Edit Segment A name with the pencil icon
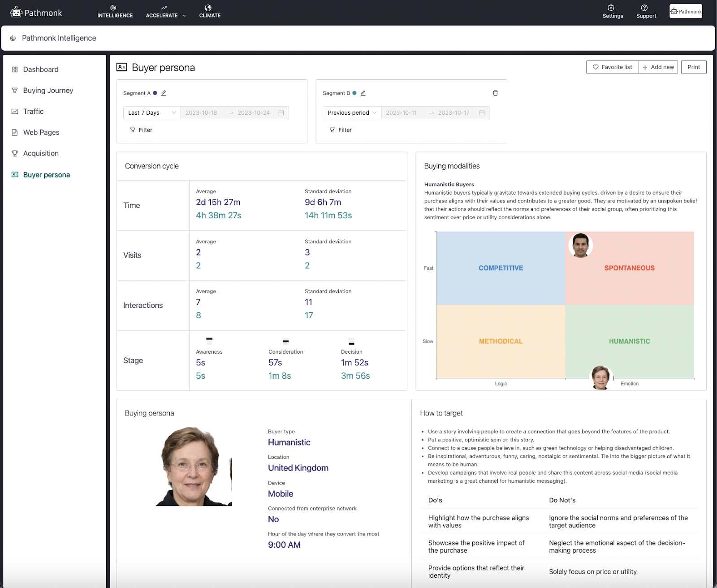 point(164,92)
